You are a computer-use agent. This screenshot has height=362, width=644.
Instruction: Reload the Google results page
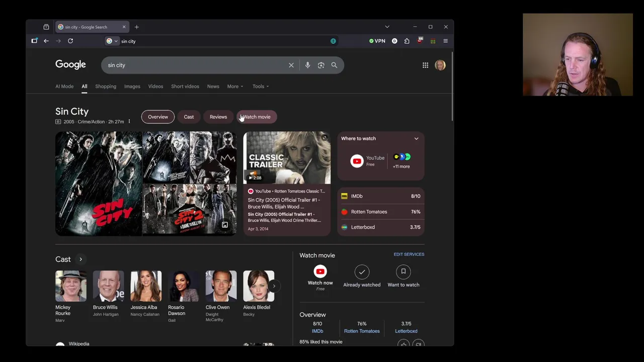click(x=70, y=41)
